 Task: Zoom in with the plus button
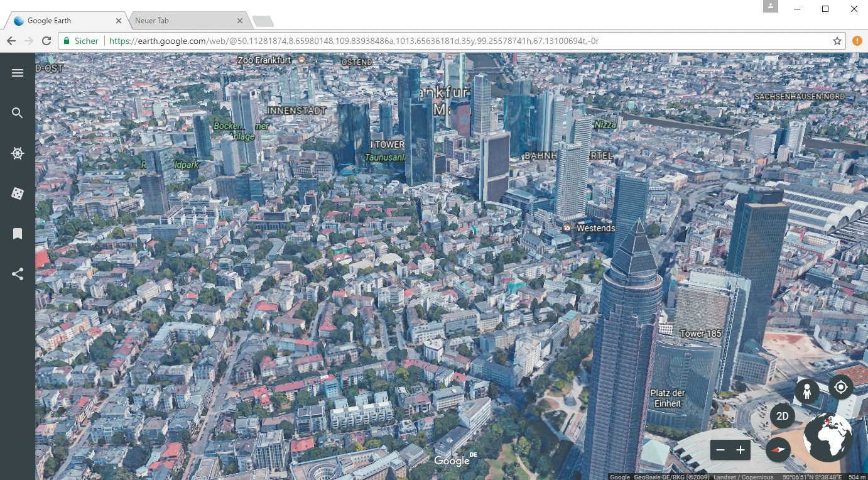(741, 450)
